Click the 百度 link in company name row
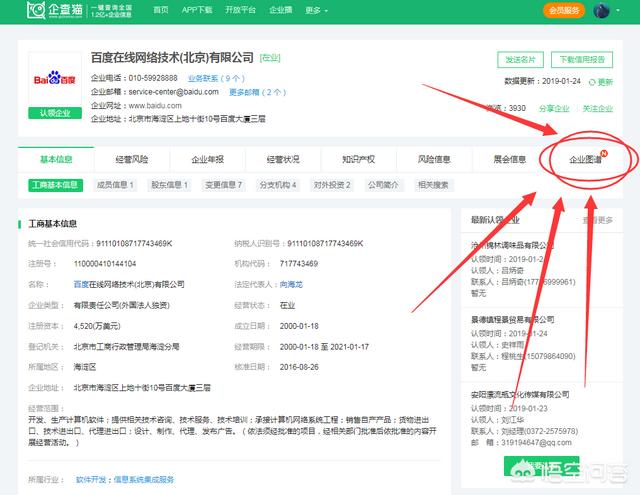 pos(81,284)
